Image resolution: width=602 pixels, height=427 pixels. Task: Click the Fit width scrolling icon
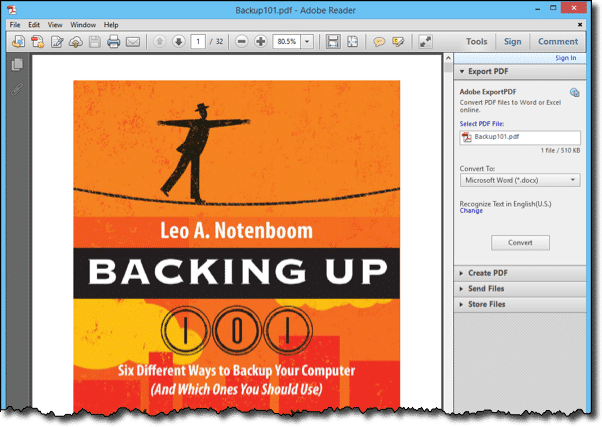(x=333, y=41)
